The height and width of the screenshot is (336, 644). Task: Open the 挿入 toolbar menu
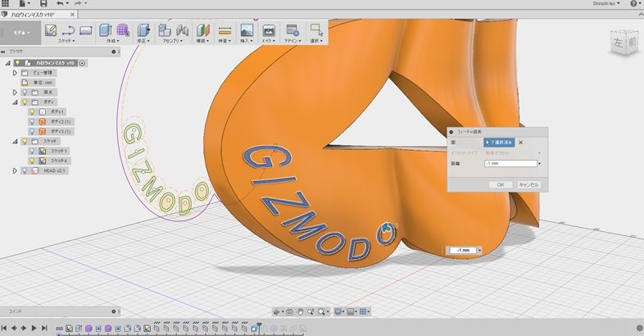(247, 41)
